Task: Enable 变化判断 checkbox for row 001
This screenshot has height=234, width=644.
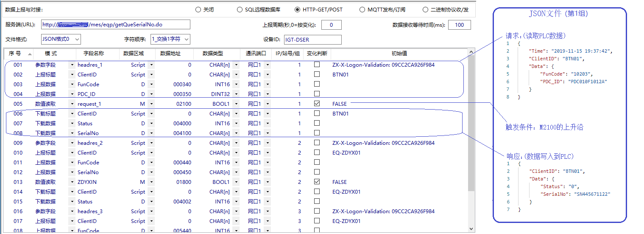Action: coord(317,65)
